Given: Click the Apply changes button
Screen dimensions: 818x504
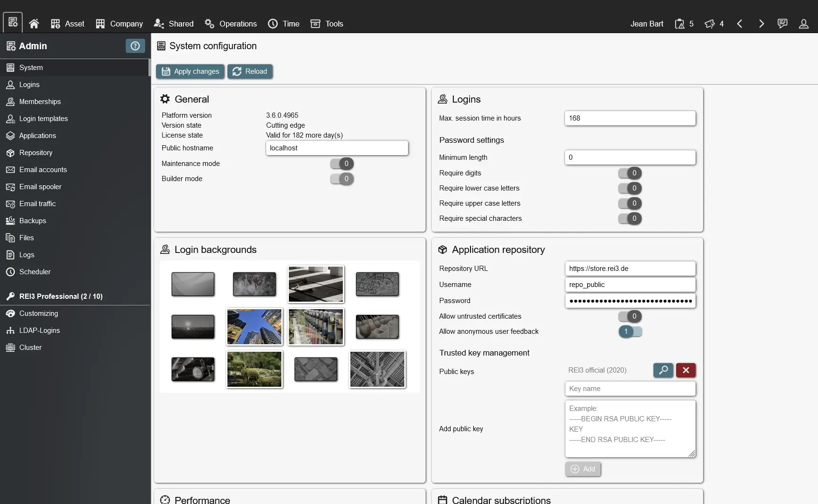Looking at the screenshot, I should (x=190, y=71).
